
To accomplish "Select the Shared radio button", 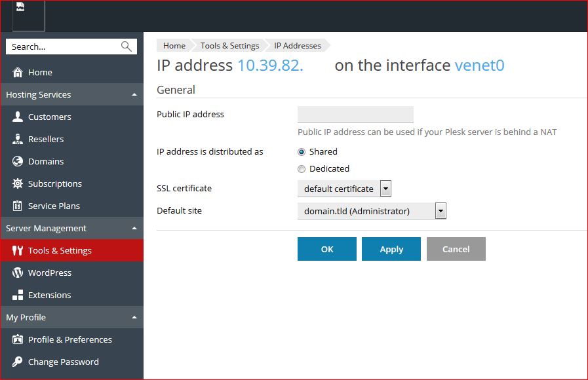I will pos(302,151).
